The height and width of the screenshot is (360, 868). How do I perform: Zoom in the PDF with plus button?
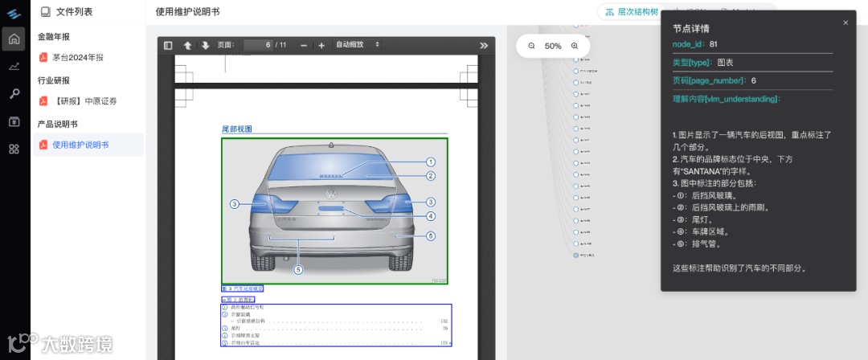321,46
